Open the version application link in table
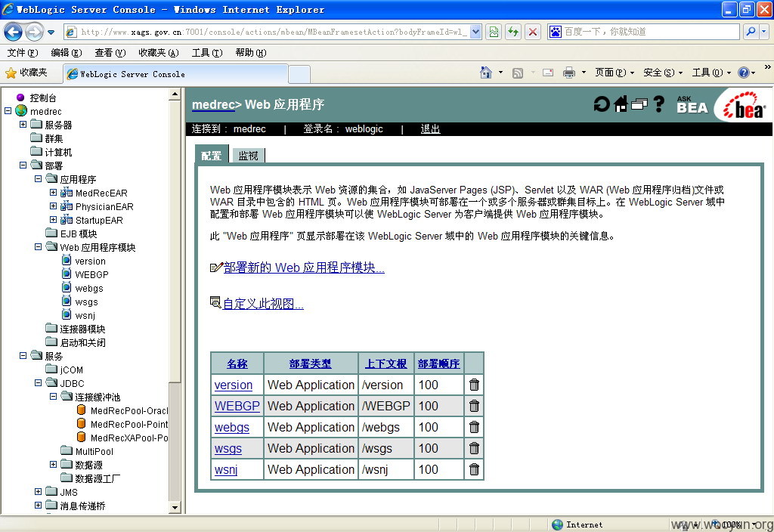The image size is (774, 532). coord(233,385)
